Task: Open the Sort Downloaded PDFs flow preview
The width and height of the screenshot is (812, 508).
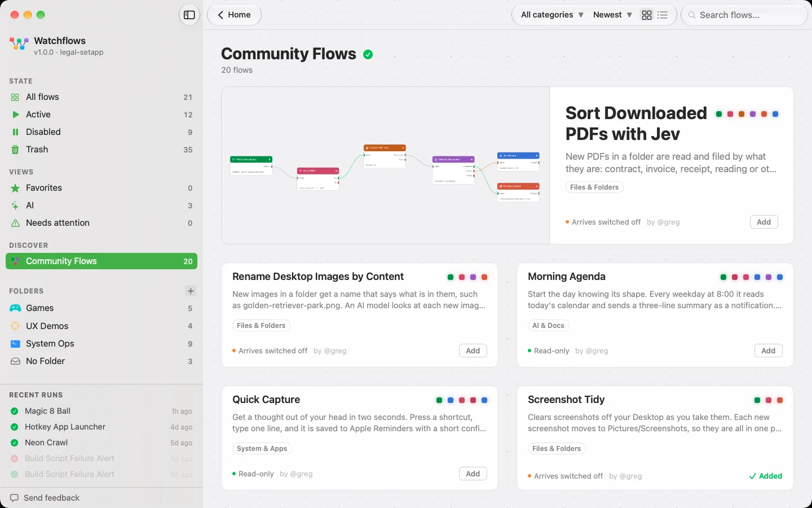Action: click(x=386, y=165)
